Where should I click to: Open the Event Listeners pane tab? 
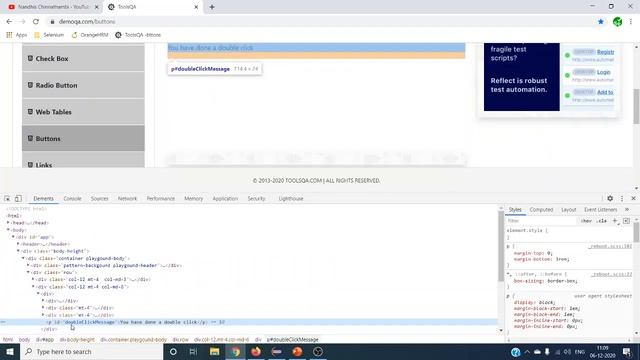(600, 209)
